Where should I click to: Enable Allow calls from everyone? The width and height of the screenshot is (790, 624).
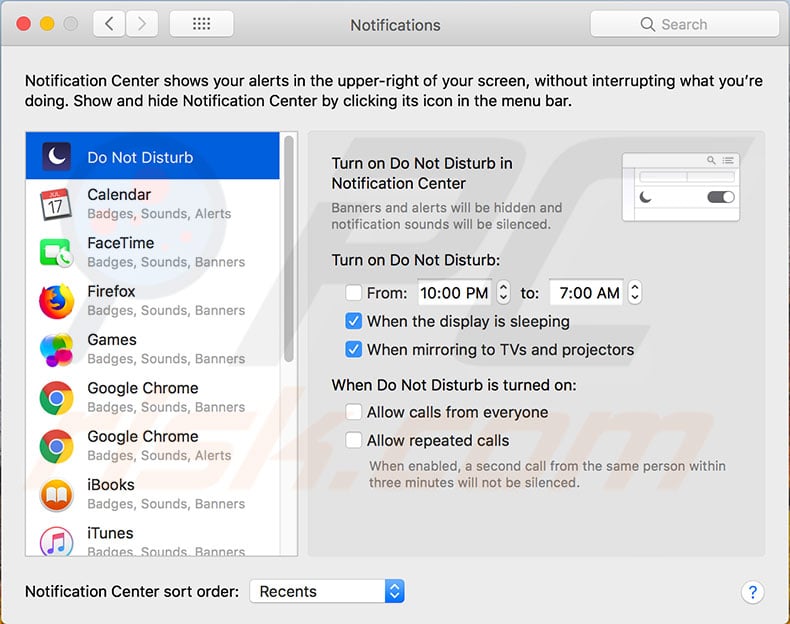[x=353, y=412]
